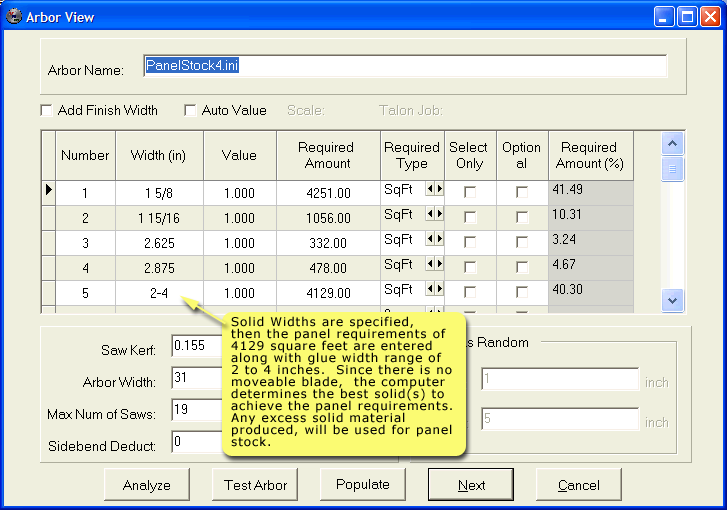Click the Arbor View title bar icon
The width and height of the screenshot is (727, 510).
point(14,15)
